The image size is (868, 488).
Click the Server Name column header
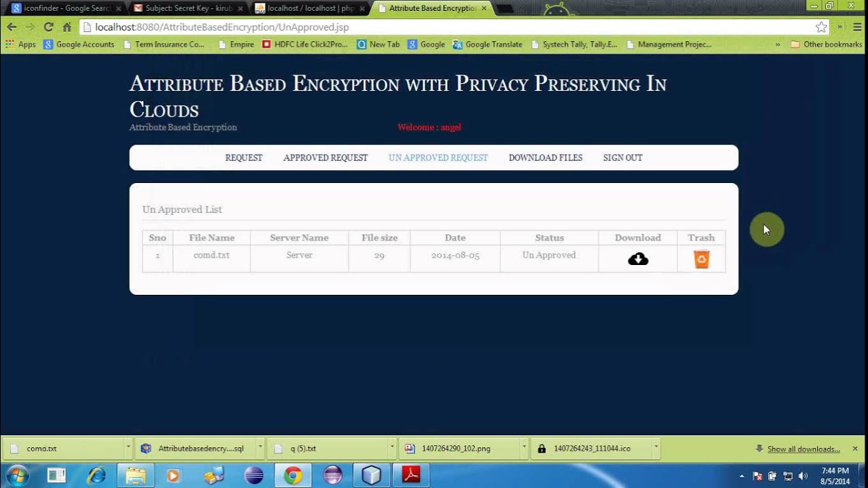[299, 237]
